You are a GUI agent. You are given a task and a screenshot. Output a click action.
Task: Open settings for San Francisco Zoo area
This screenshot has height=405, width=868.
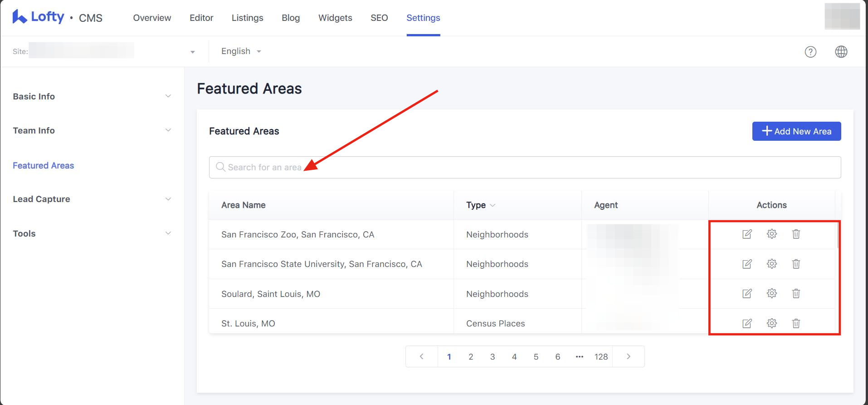771,234
